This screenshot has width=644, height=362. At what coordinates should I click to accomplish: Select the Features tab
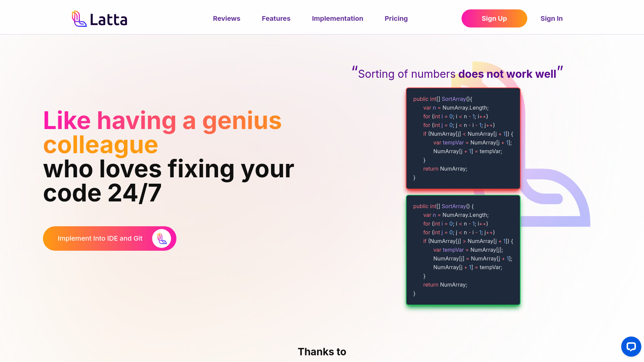pyautogui.click(x=276, y=18)
